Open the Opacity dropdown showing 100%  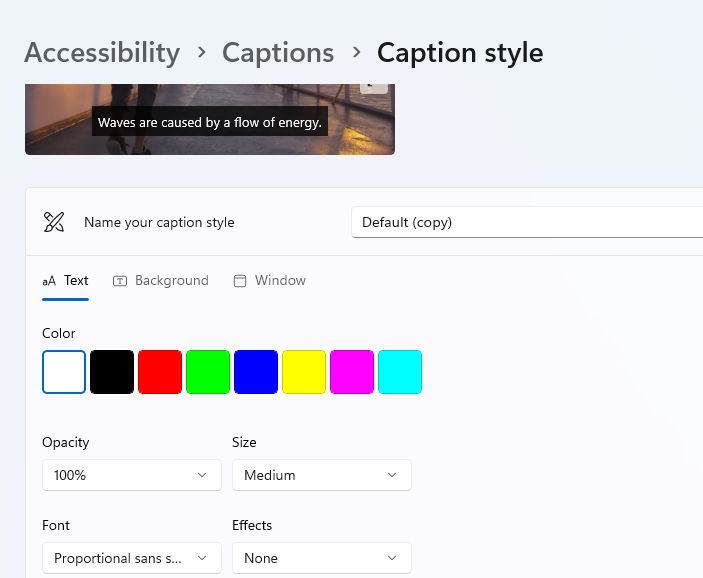[131, 475]
